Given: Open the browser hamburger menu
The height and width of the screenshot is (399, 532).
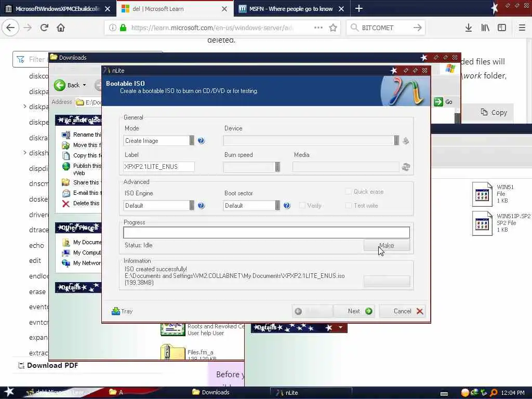Looking at the screenshot, I should [522, 28].
